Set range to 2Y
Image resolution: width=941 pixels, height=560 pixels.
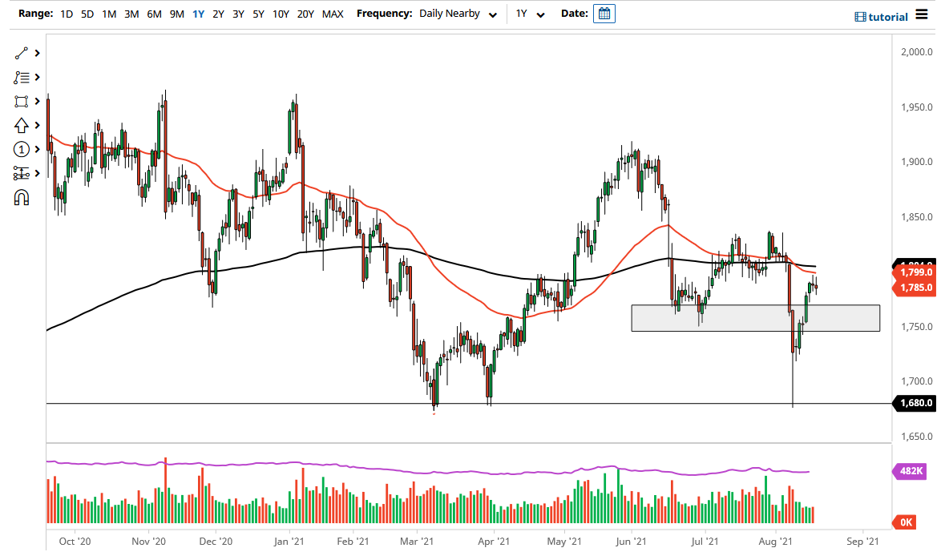point(219,14)
